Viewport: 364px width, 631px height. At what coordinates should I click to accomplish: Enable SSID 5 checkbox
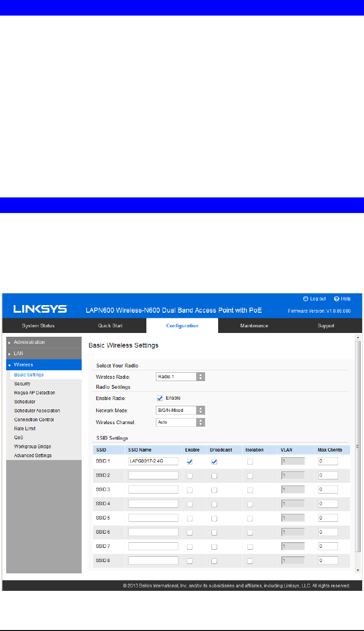pyautogui.click(x=190, y=519)
